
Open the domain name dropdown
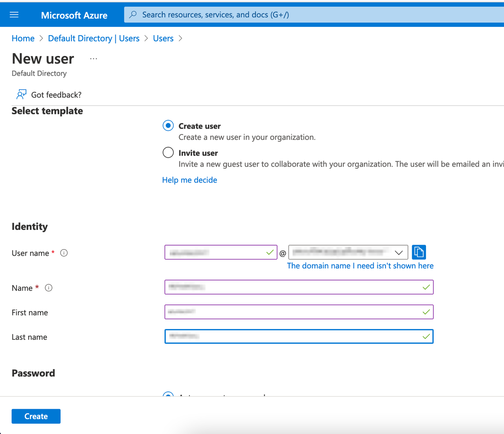click(x=348, y=252)
